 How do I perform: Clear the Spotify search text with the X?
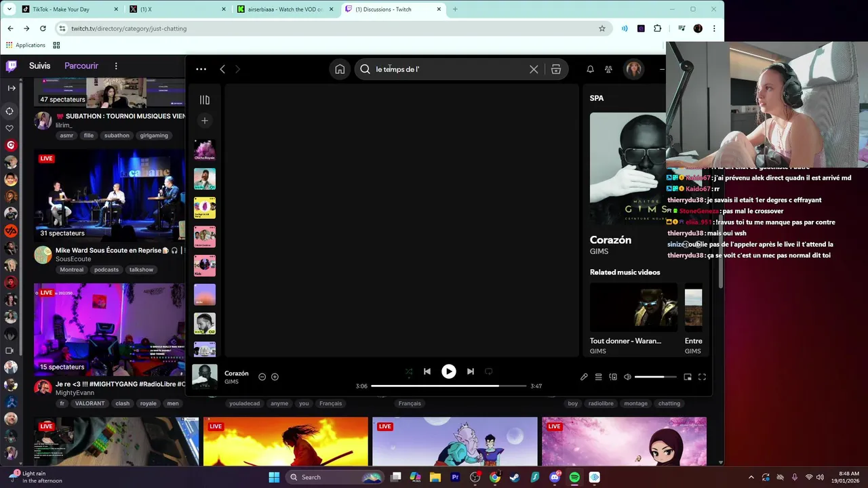[x=534, y=69]
